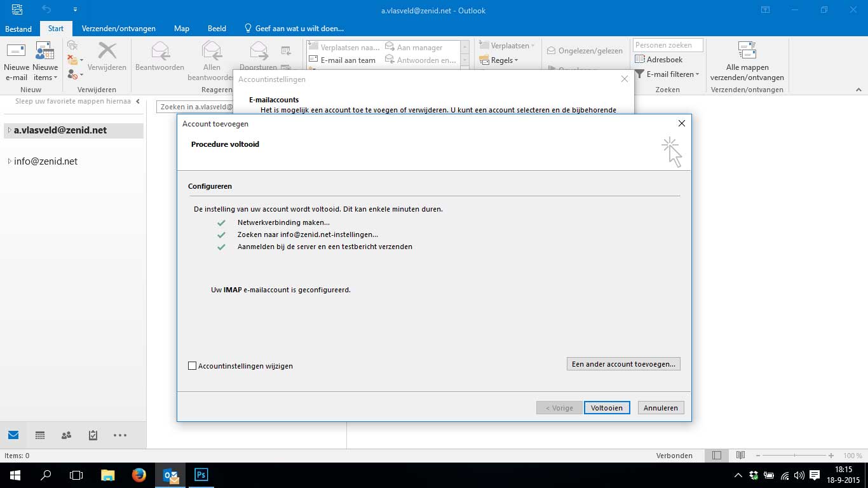Click the Geef aan wat u wilt doen box
The width and height of the screenshot is (868, 488).
click(x=295, y=29)
